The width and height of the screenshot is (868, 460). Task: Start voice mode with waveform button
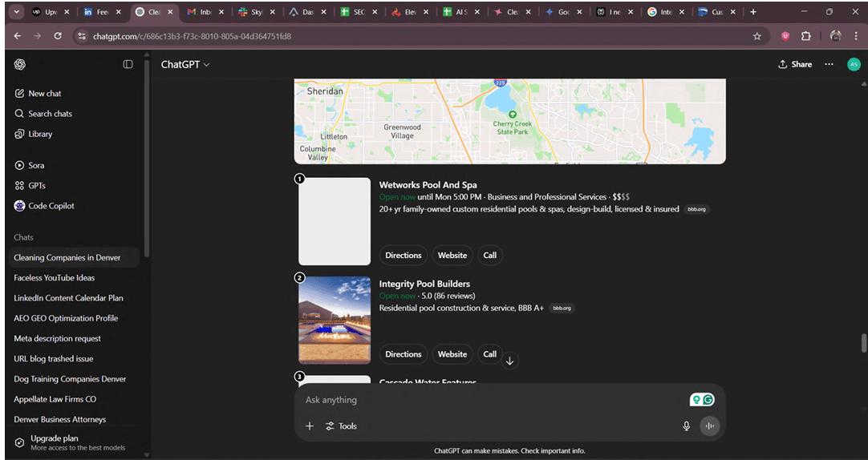(709, 426)
